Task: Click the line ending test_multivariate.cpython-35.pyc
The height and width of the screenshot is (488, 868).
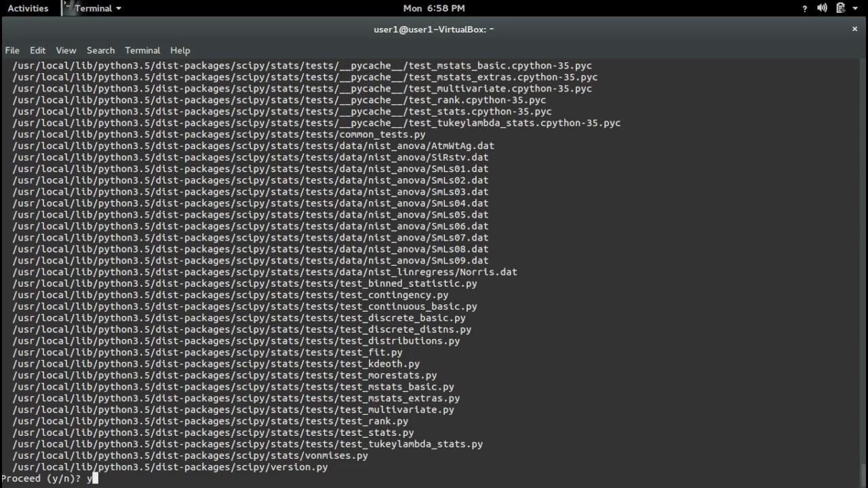Action: pyautogui.click(x=302, y=89)
